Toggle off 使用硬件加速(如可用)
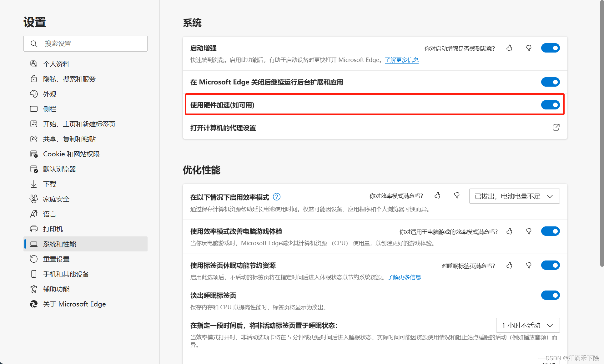This screenshot has height=364, width=604. [550, 105]
